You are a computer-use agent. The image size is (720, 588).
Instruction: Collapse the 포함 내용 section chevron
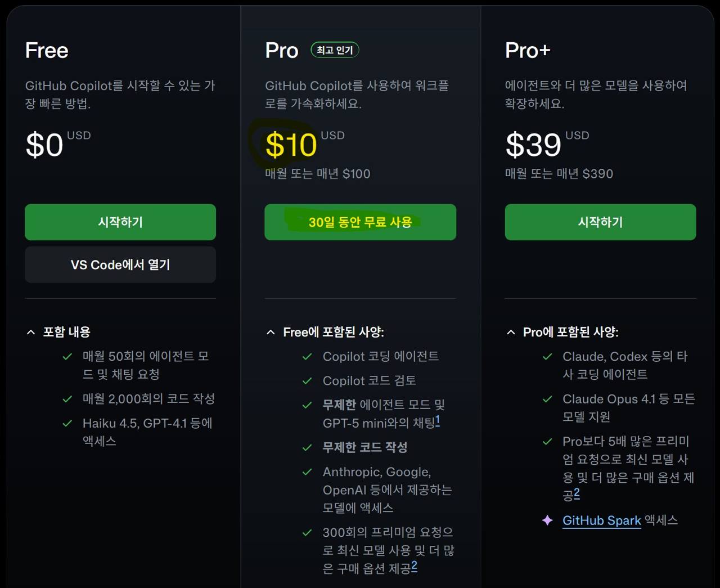(31, 333)
